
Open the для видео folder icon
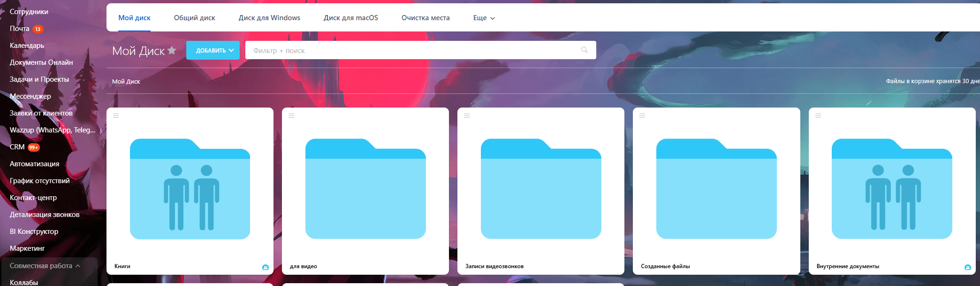pos(365,189)
